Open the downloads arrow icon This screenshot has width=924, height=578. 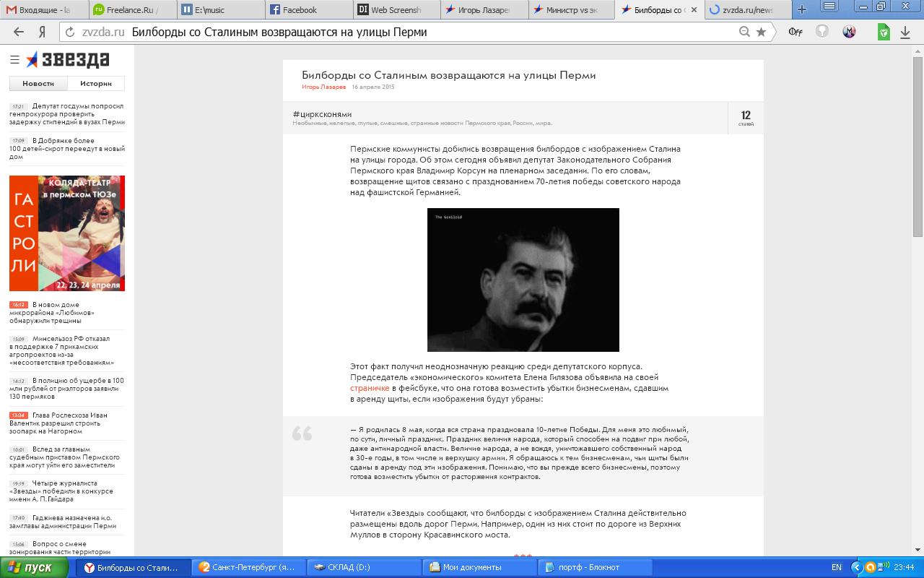905,32
